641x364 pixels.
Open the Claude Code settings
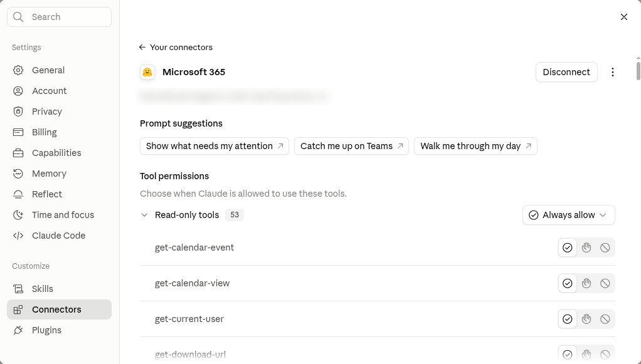click(x=60, y=236)
